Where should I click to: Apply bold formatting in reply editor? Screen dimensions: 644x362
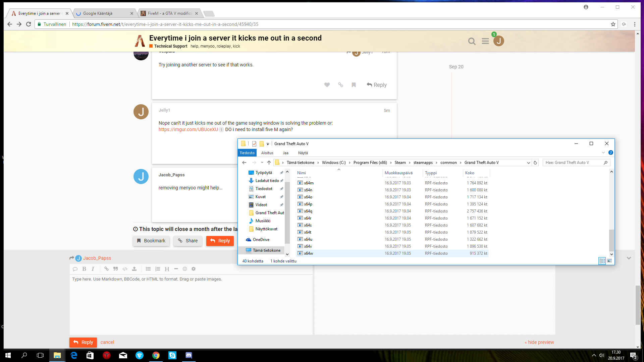(x=84, y=269)
